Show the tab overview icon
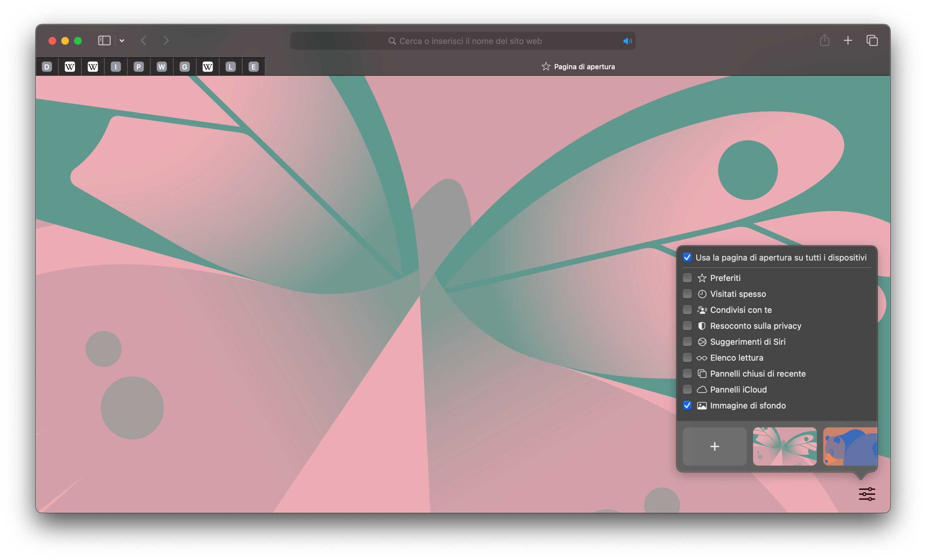 [872, 40]
